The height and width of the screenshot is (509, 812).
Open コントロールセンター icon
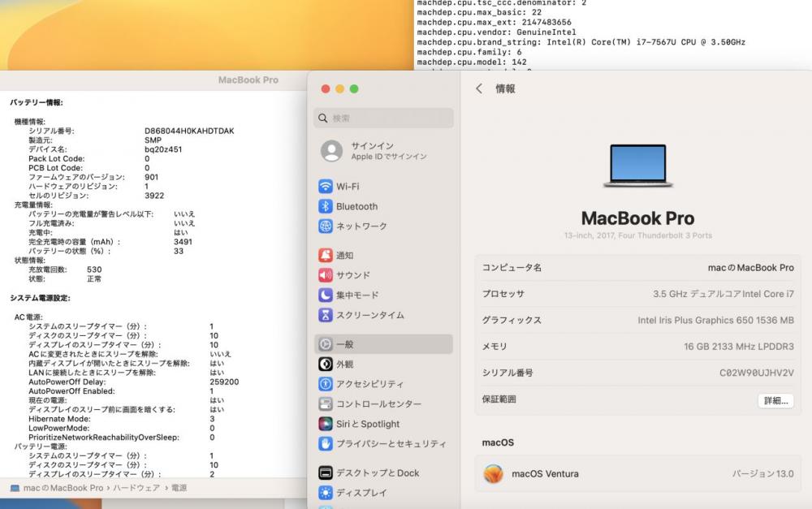coord(326,404)
